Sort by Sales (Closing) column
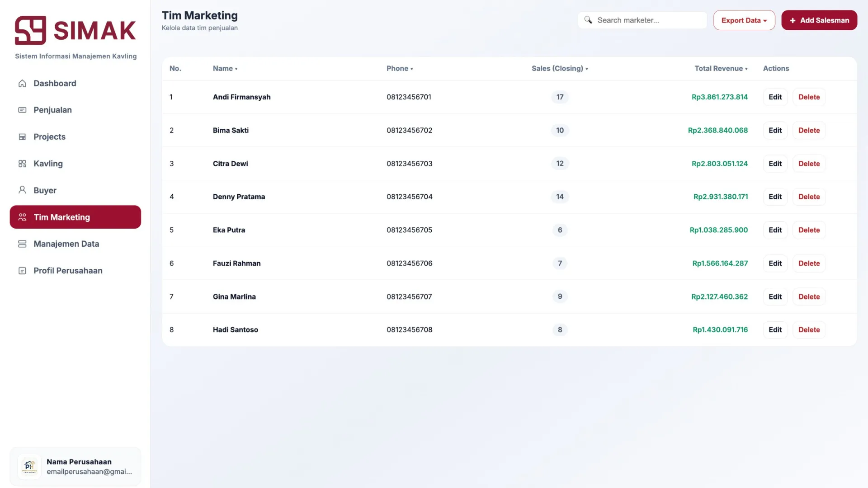Screen dimensions: 868x488 pos(560,69)
